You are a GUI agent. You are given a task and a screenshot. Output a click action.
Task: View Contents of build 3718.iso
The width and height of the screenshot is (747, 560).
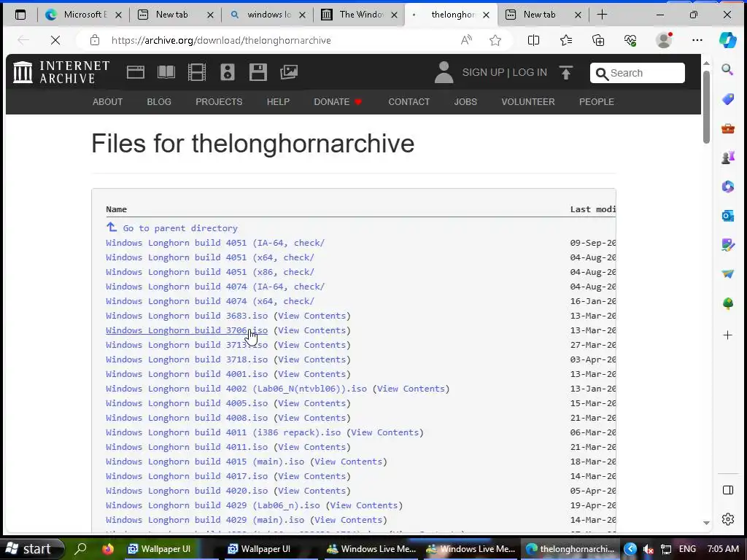[x=312, y=359]
